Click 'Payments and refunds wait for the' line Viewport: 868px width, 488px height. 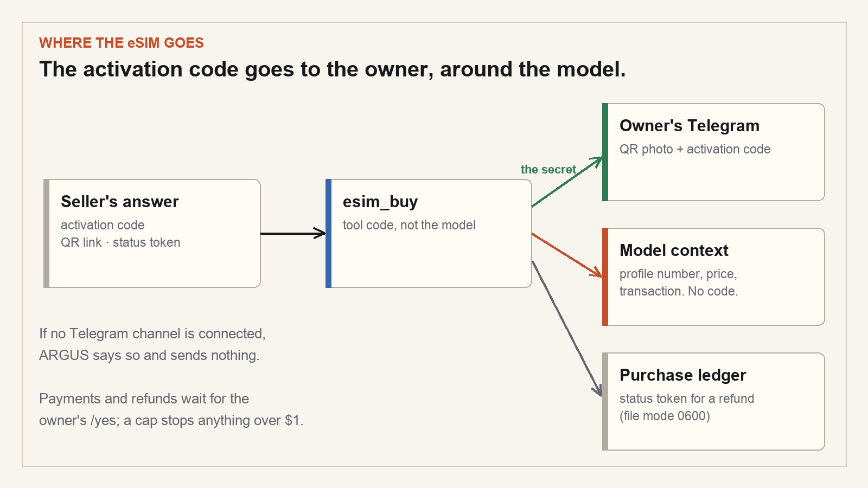click(x=144, y=399)
